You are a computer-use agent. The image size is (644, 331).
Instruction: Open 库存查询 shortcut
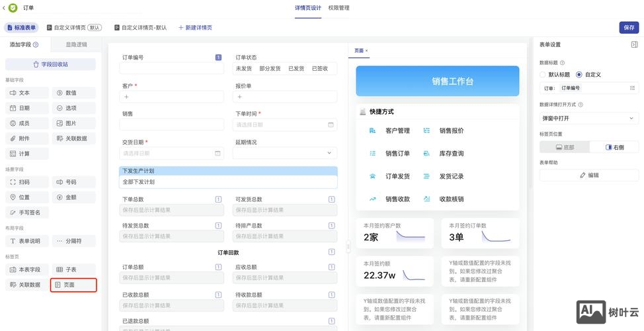tap(444, 154)
